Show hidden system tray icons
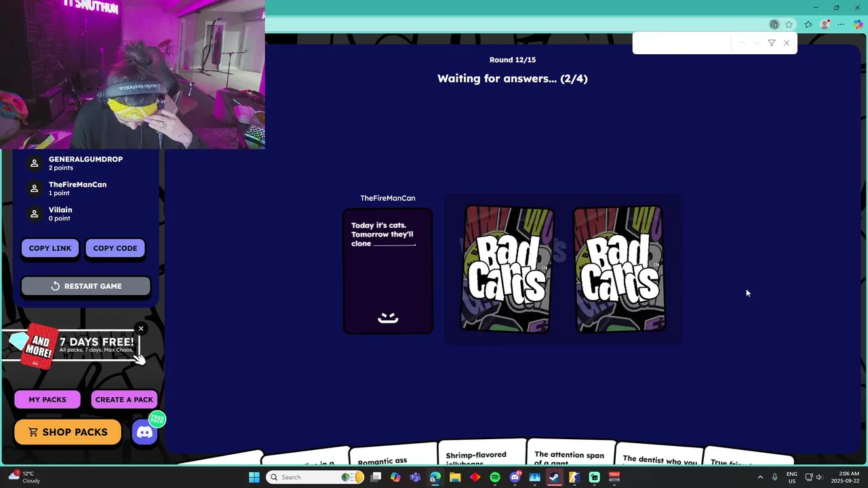Image resolution: width=868 pixels, height=488 pixels. pyautogui.click(x=760, y=477)
